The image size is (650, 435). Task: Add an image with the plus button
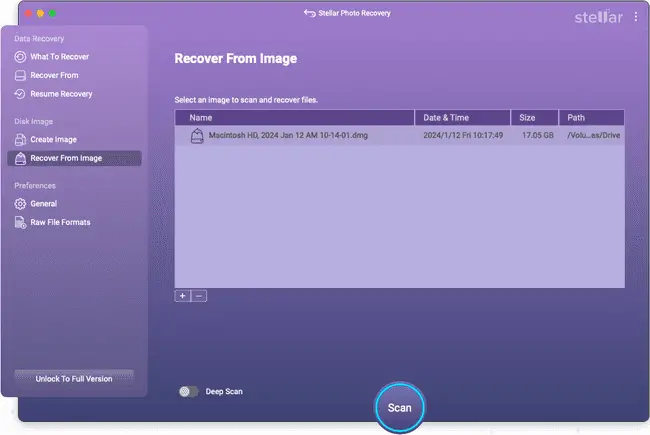[x=182, y=296]
